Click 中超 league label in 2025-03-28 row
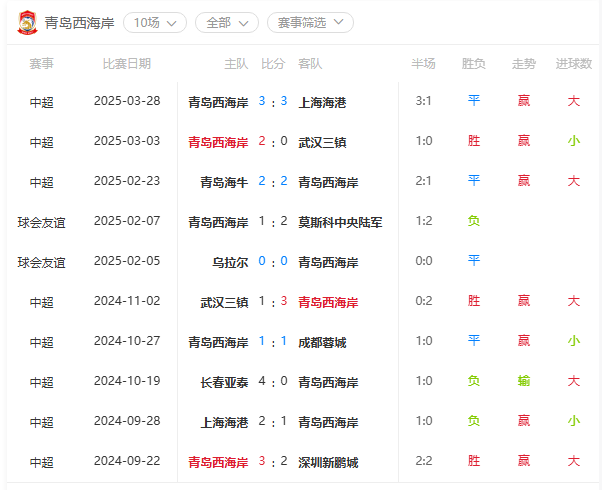Image resolution: width=602 pixels, height=490 pixels. (x=41, y=103)
